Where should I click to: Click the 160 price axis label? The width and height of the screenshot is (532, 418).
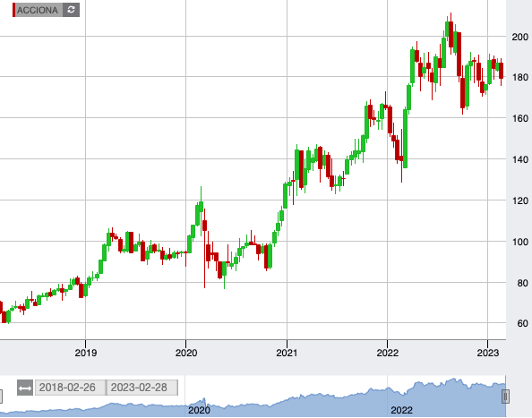tap(519, 118)
